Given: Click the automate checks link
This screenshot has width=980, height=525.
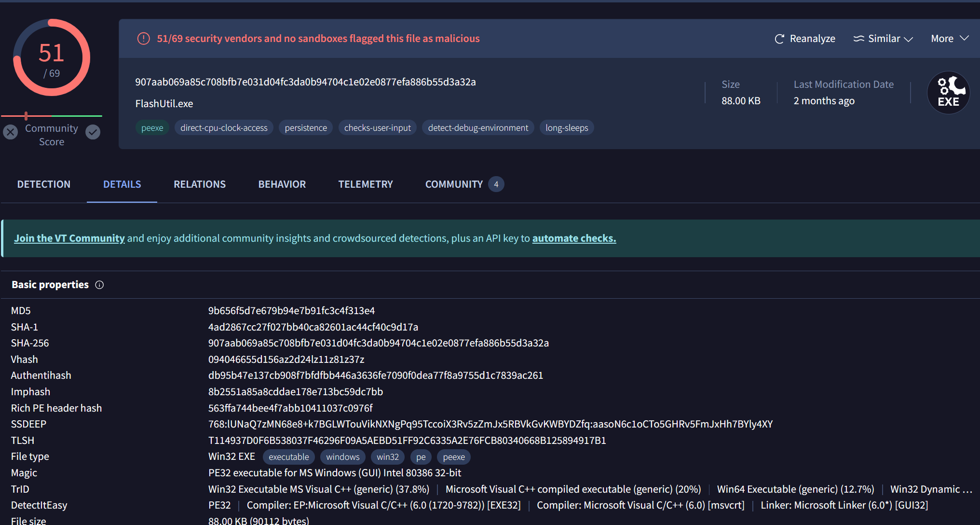Looking at the screenshot, I should (574, 238).
